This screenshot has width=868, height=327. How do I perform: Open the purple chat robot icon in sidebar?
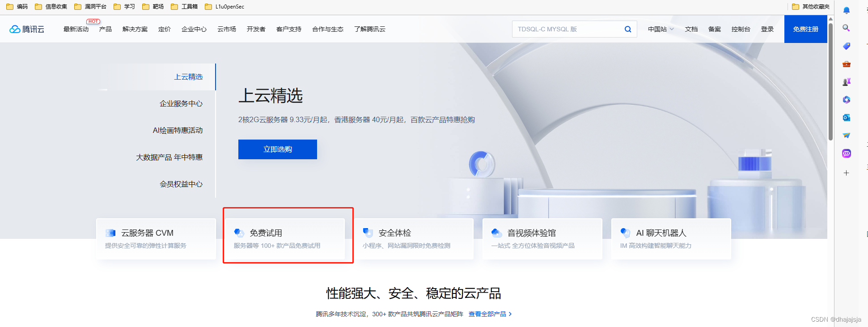pos(846,153)
